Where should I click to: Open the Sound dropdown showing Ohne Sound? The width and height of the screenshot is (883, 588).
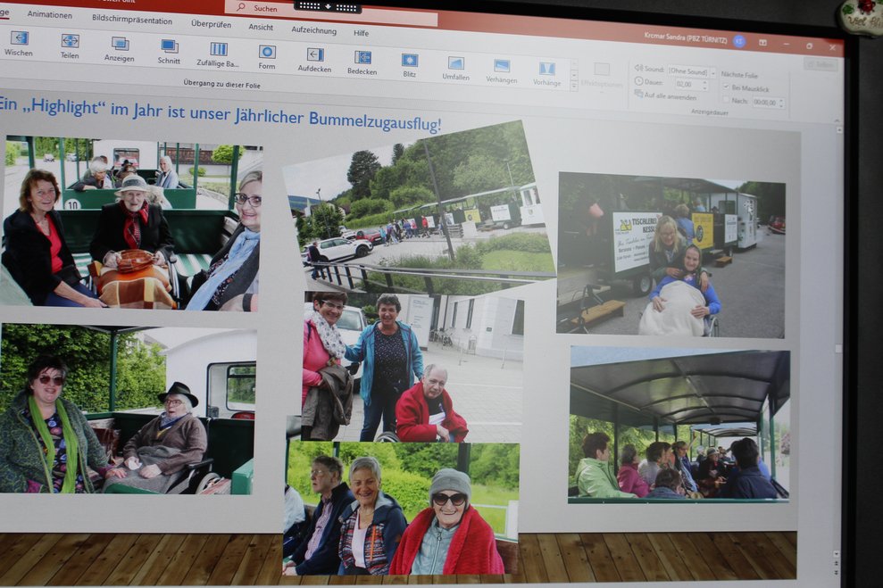(x=714, y=72)
